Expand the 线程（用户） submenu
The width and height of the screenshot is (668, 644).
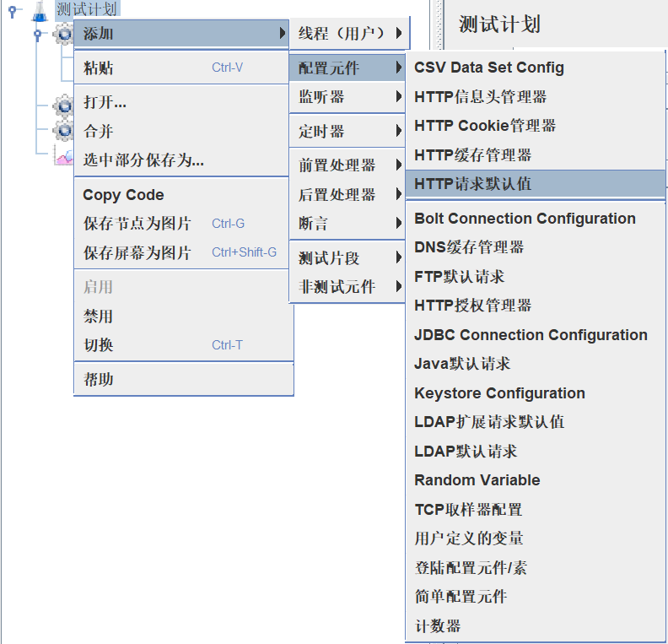pos(349,33)
